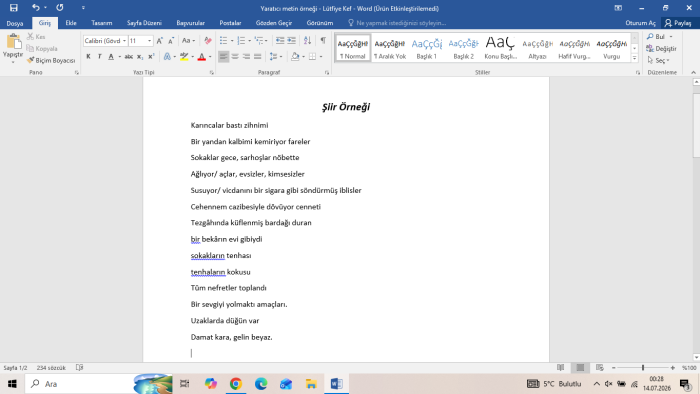Show paragraph marks pilcrow

point(323,41)
